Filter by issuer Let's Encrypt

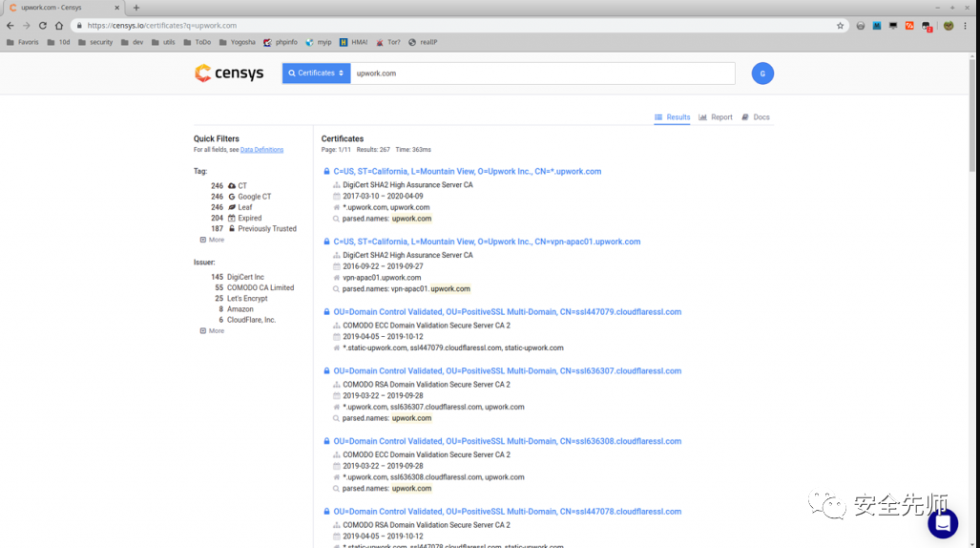tap(247, 299)
